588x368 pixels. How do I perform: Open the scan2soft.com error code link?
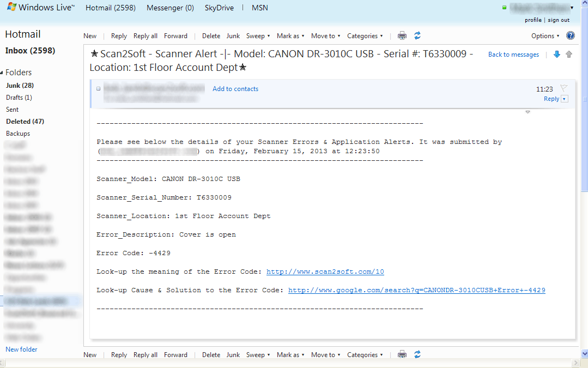click(325, 272)
